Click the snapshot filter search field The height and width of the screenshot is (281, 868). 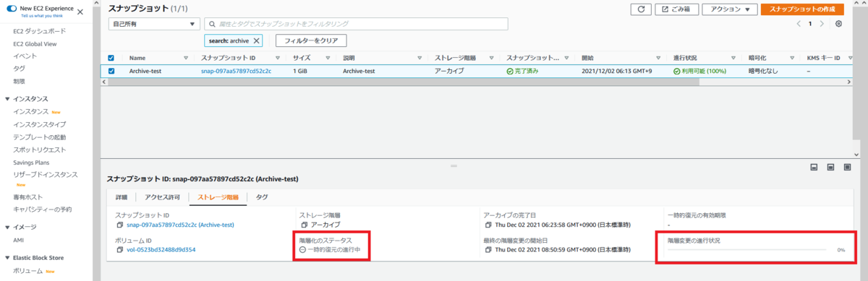point(356,24)
